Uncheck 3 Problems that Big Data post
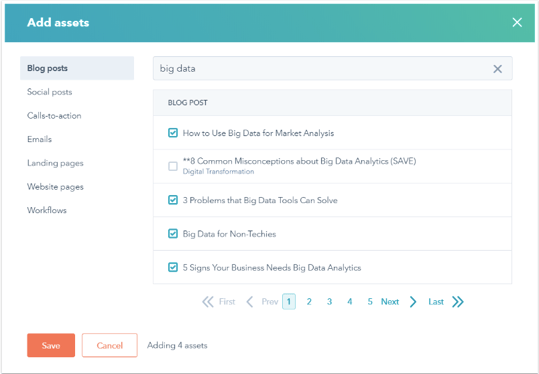The image size is (539, 374). [x=173, y=200]
